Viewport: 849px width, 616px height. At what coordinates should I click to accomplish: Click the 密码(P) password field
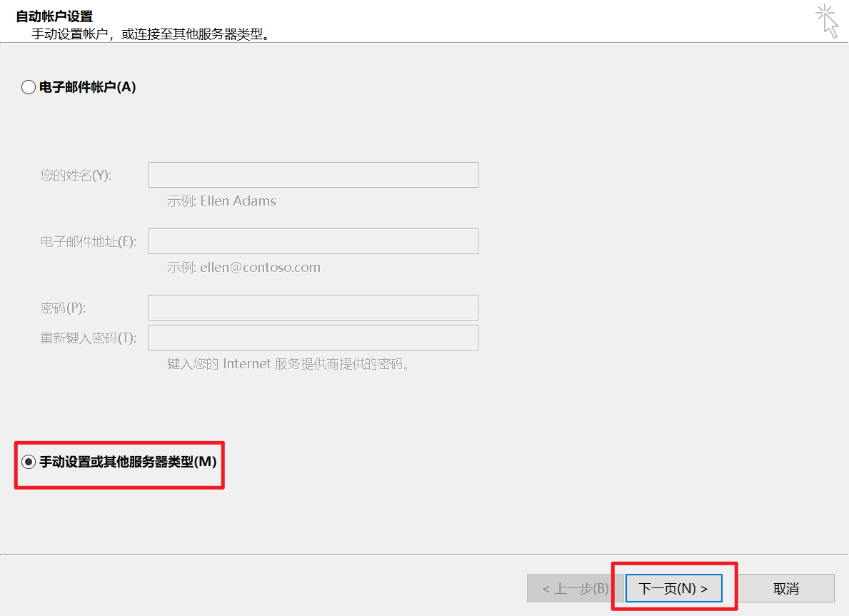tap(313, 307)
